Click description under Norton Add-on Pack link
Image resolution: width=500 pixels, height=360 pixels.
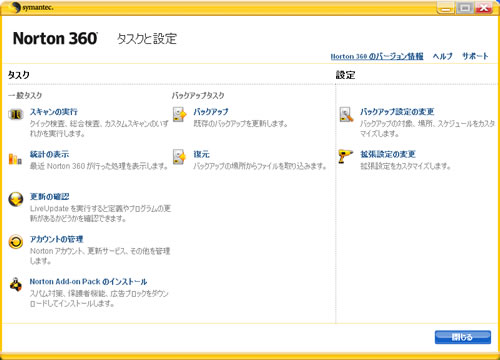click(x=99, y=298)
